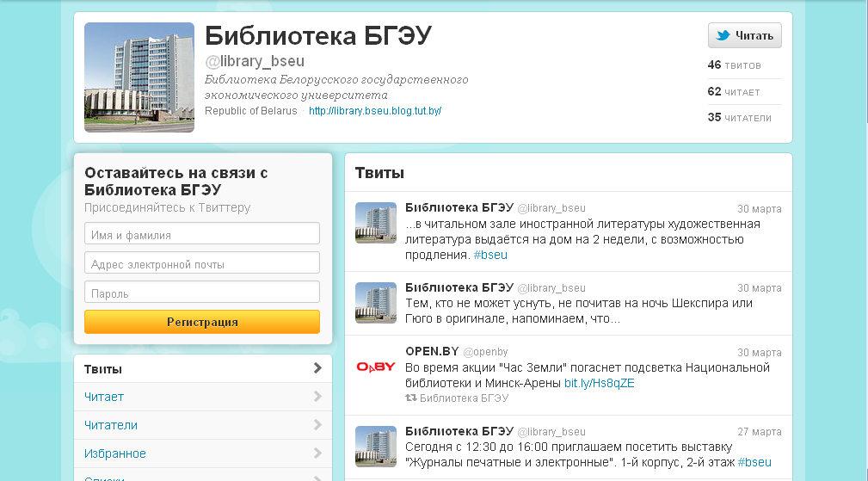Click the Читать follow button
This screenshot has height=481, width=868.
tap(745, 35)
